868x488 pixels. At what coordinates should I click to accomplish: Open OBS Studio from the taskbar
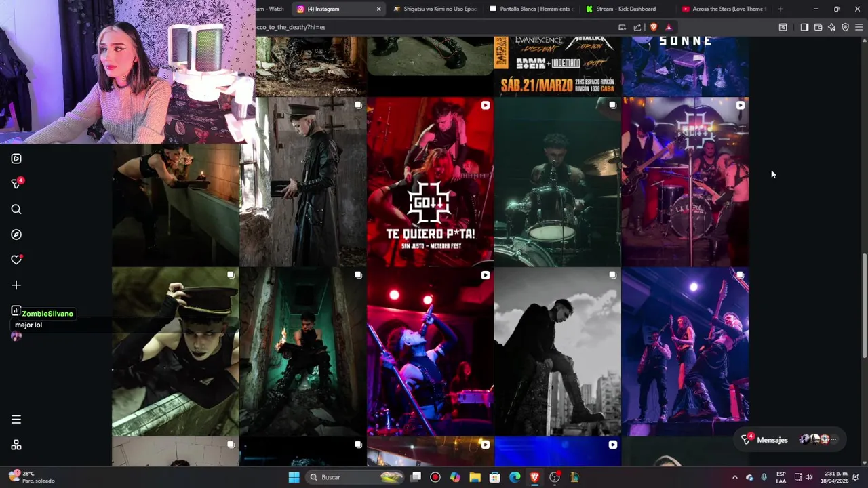tap(555, 477)
